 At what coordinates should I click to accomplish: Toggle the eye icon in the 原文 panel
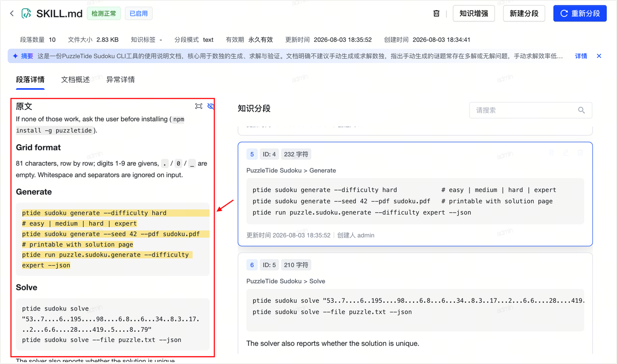coord(211,106)
